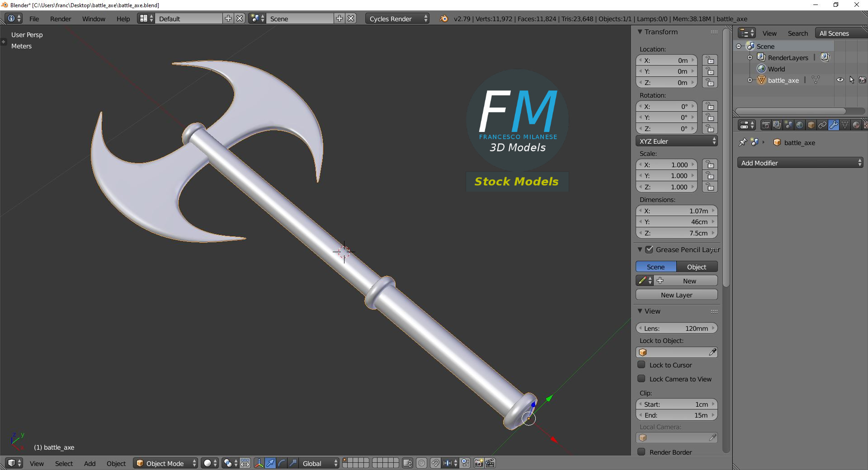
Task: Open the Render menu
Action: click(x=61, y=19)
